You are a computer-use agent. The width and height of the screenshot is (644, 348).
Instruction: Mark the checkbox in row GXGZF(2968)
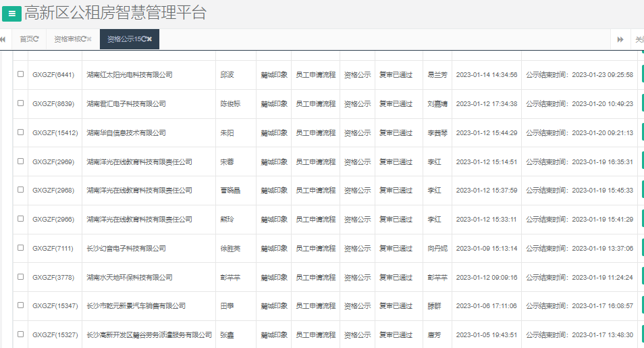tap(20, 190)
